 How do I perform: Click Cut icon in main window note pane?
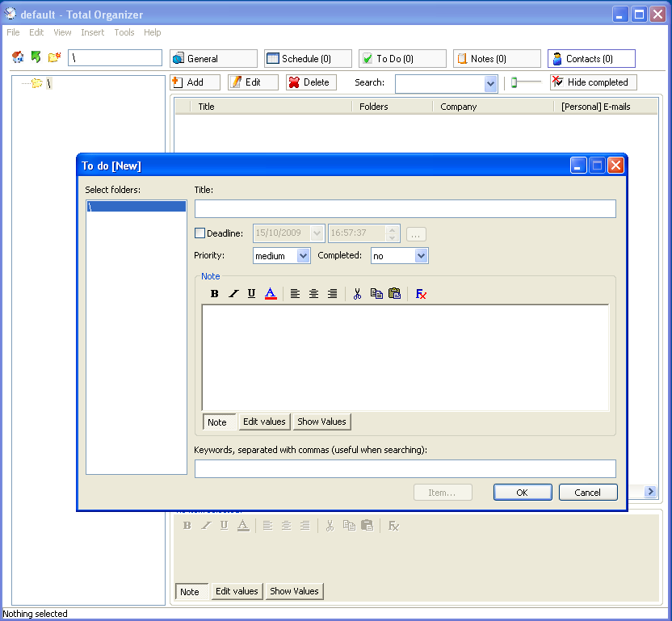[330, 526]
